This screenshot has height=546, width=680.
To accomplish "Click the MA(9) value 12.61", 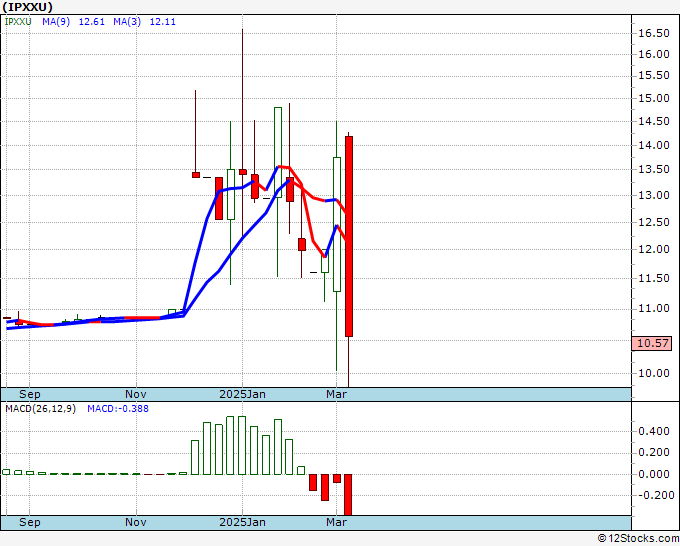I will [92, 22].
